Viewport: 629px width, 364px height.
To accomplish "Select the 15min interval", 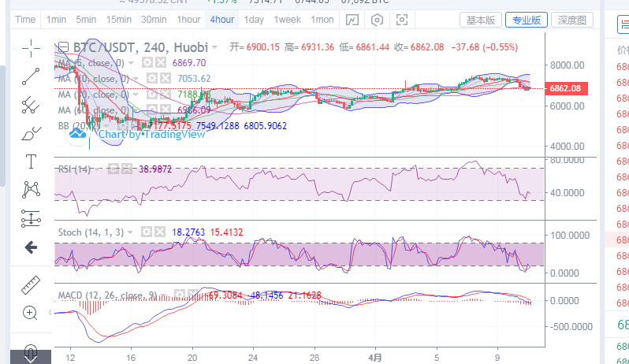I will [119, 20].
